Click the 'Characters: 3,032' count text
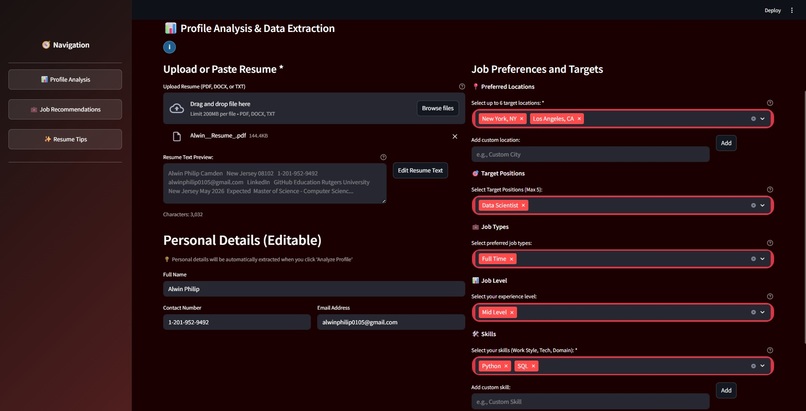 click(182, 214)
